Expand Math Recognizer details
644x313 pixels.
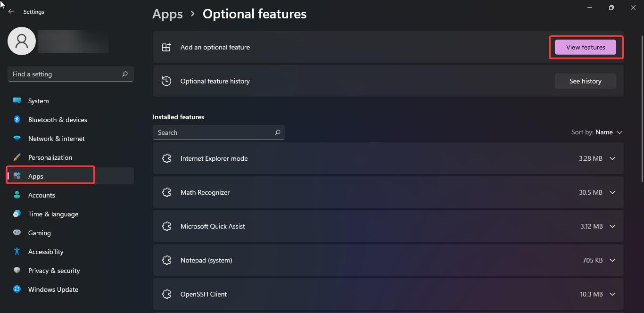pyautogui.click(x=612, y=193)
